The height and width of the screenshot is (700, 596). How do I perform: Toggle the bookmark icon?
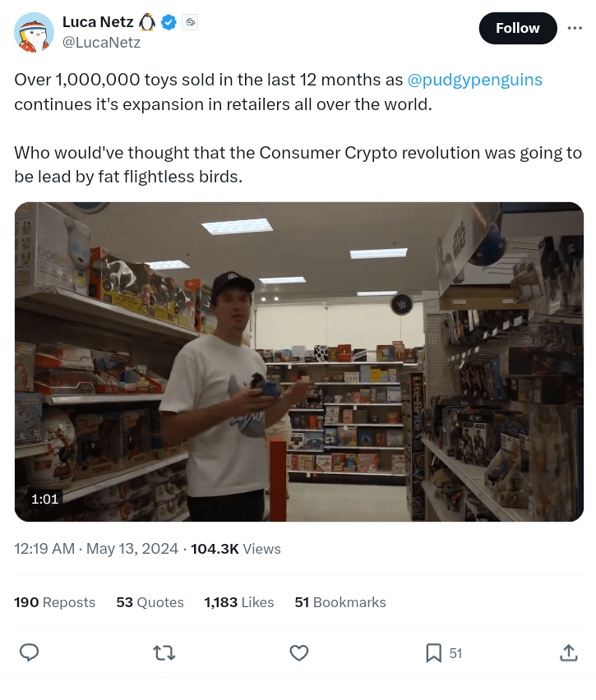433,652
